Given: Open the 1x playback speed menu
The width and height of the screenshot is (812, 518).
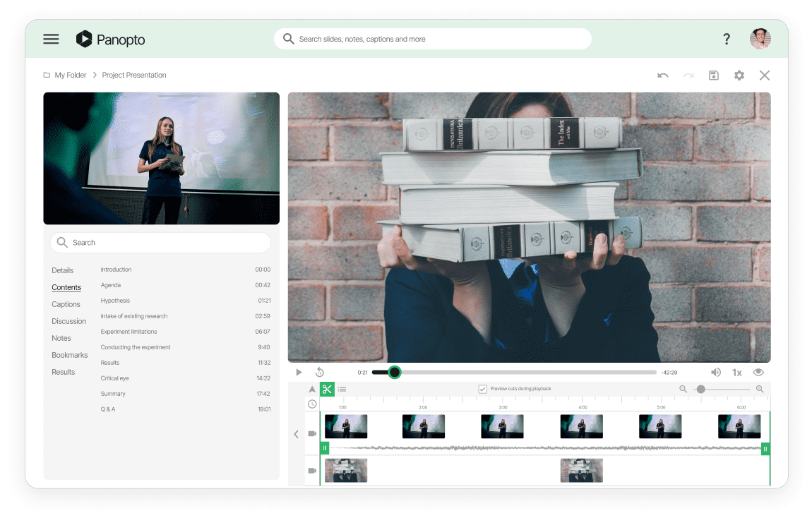Looking at the screenshot, I should [x=736, y=373].
